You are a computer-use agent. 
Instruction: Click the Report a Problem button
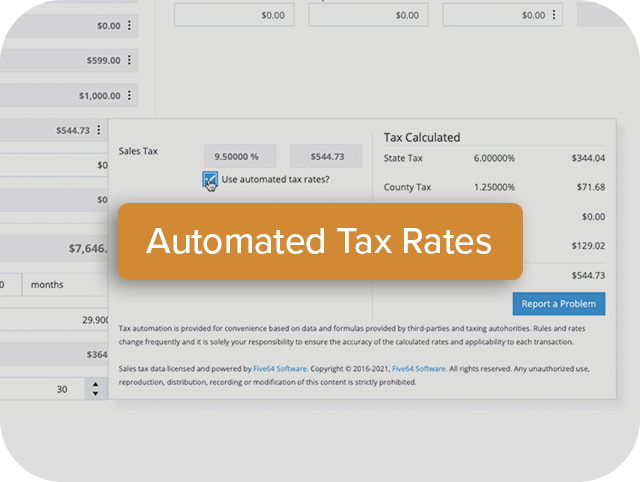tap(558, 303)
